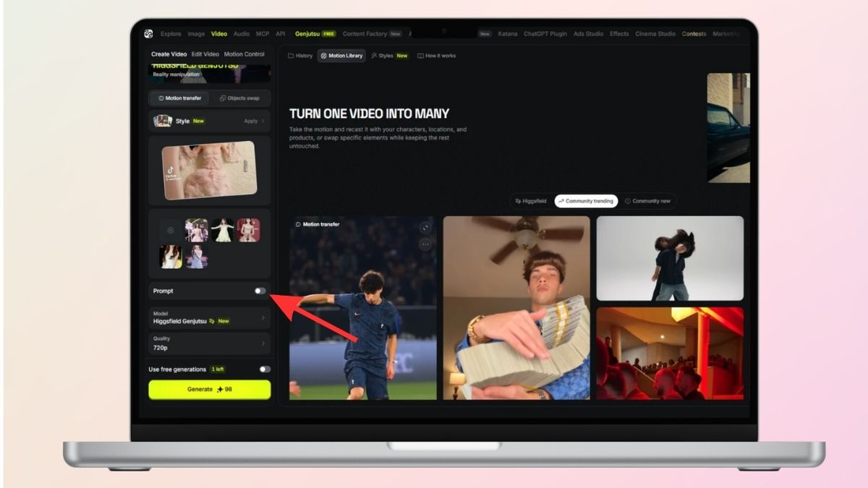The width and height of the screenshot is (868, 488).
Task: Toggle the Prompt switch
Action: pos(260,291)
